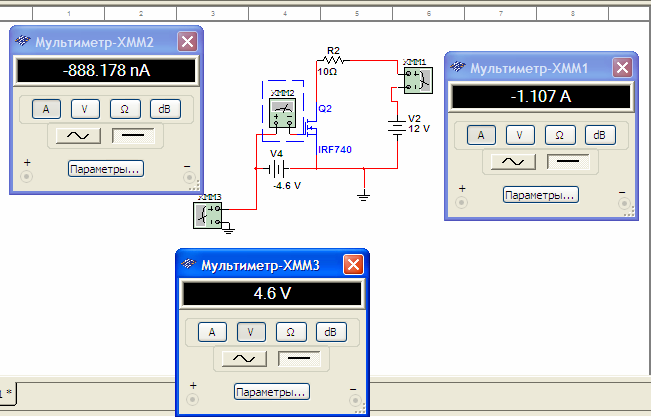651x417 pixels.
Task: Click the 12 V battery value label
Action: pos(419,129)
